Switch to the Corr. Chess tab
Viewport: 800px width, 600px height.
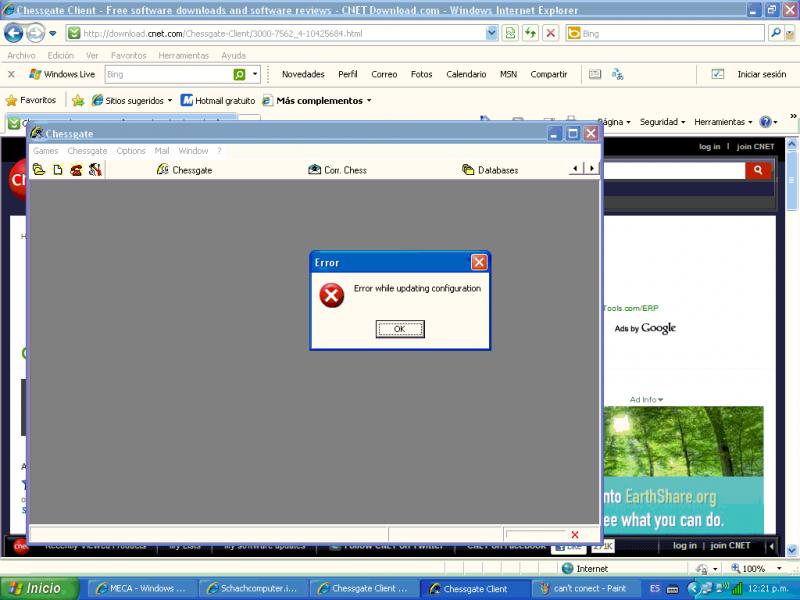(337, 170)
